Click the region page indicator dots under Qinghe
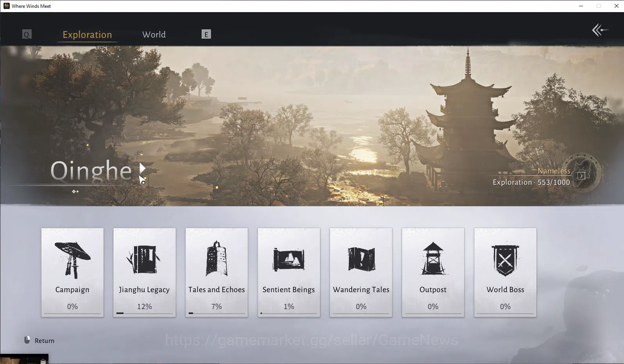 75,191
